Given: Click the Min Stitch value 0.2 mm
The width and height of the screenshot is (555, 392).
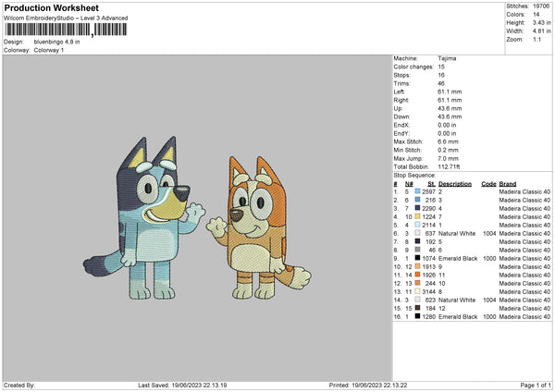Looking at the screenshot, I should coord(448,150).
